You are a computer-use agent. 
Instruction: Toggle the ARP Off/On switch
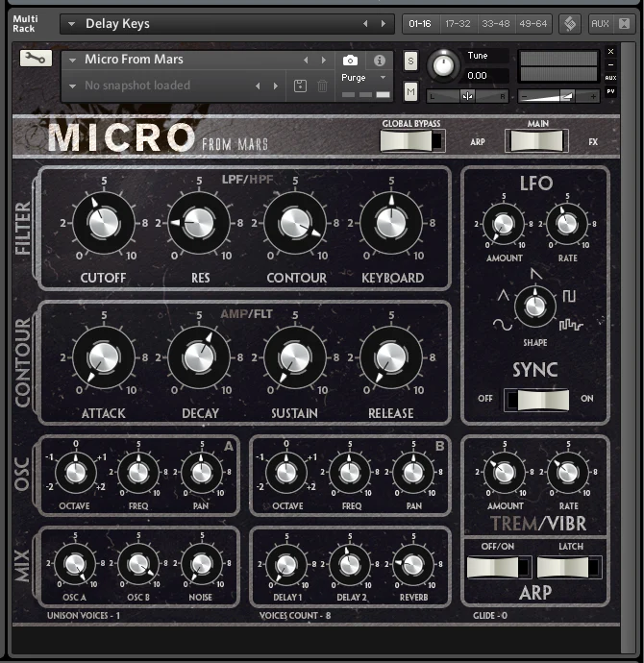(x=499, y=567)
